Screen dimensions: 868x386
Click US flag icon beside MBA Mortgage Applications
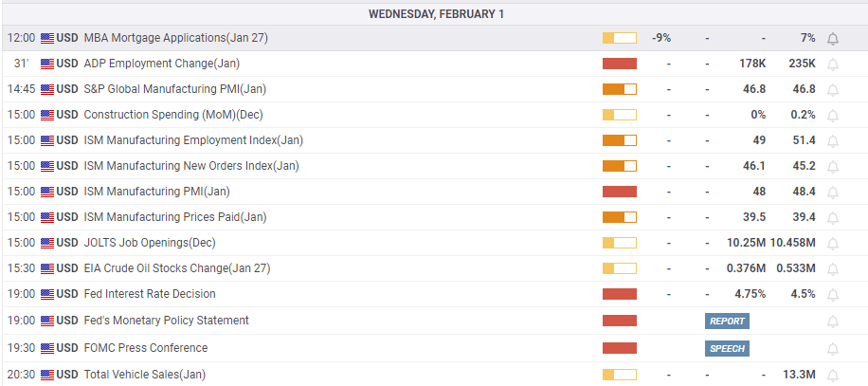click(x=47, y=38)
